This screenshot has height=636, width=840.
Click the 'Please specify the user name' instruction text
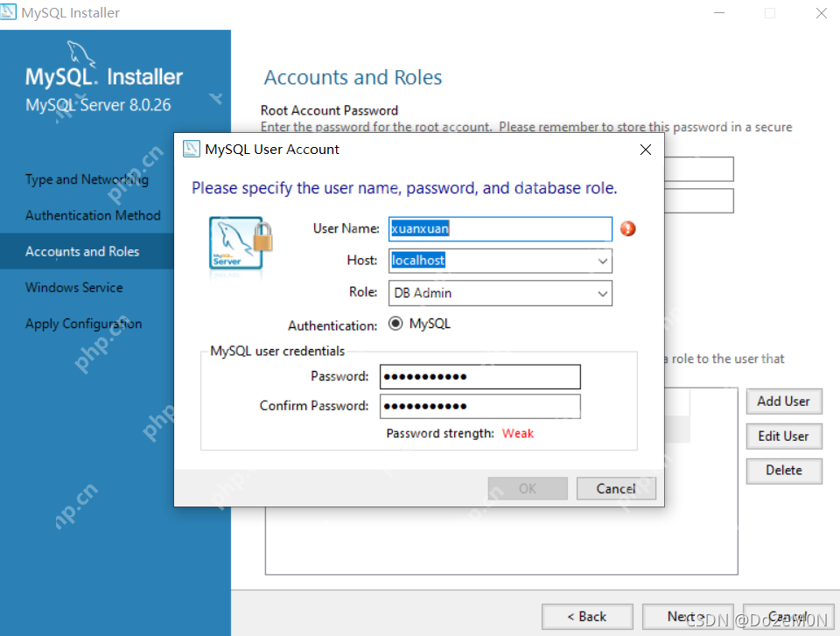[404, 188]
